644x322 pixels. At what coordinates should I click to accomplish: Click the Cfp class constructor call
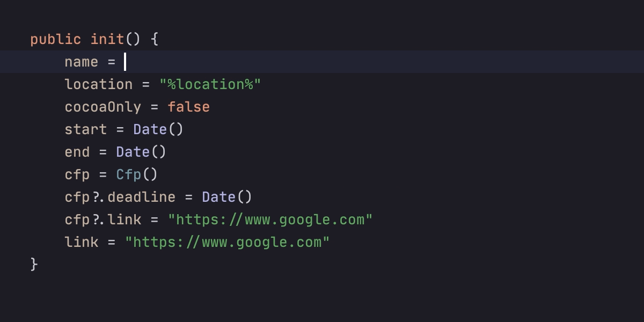[x=129, y=174]
